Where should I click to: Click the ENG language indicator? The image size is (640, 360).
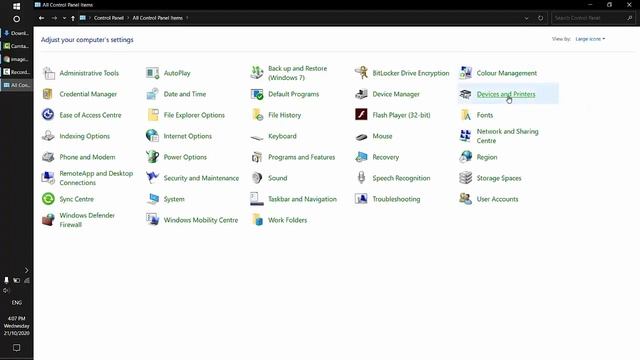17,302
